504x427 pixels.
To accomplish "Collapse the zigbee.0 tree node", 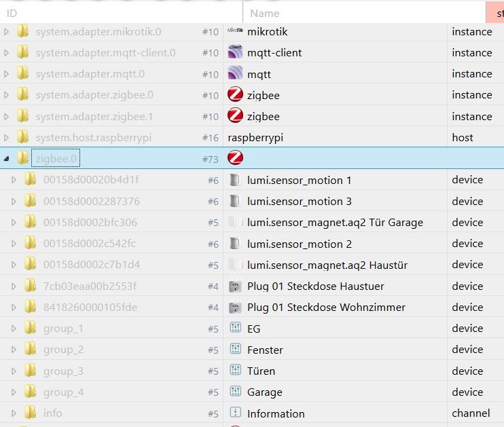I will pos(6,158).
